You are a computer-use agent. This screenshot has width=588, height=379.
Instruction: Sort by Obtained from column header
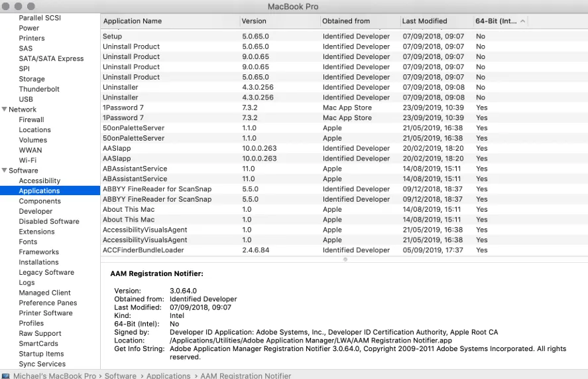pyautogui.click(x=346, y=21)
